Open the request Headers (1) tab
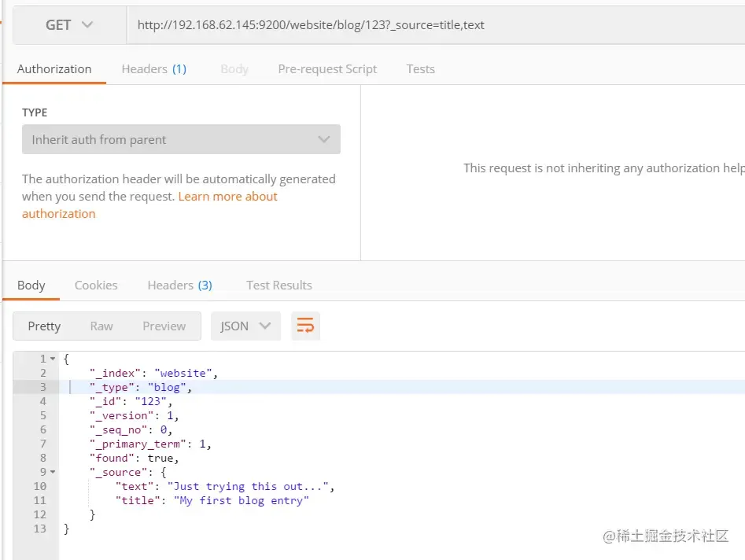Viewport: 745px width, 560px height. 153,69
